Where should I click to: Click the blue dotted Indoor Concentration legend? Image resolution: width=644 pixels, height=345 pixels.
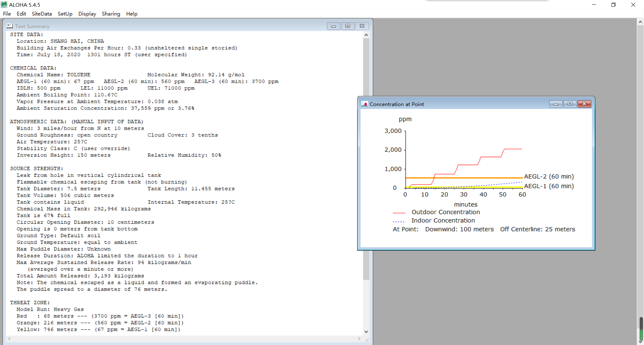pos(399,221)
